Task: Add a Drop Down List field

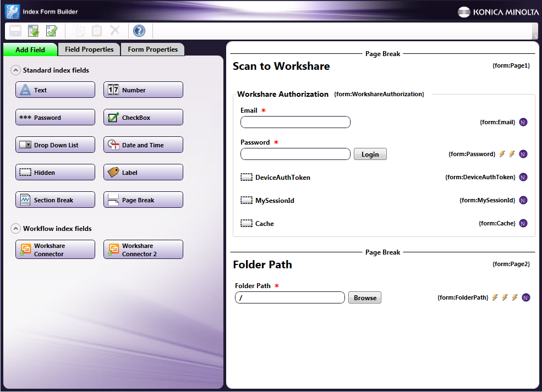Action: tap(56, 145)
